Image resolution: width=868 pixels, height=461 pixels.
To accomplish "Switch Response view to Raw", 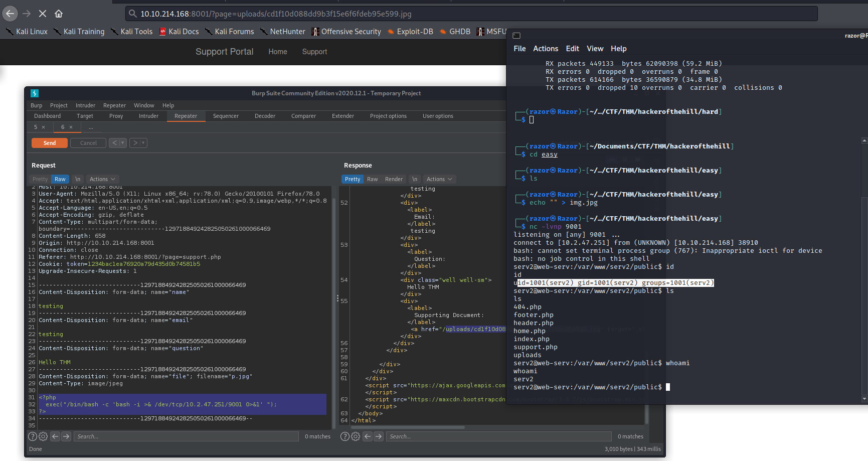I will click(x=373, y=179).
